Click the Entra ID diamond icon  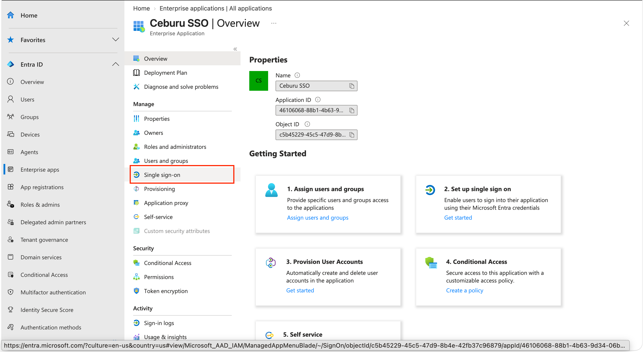point(11,64)
